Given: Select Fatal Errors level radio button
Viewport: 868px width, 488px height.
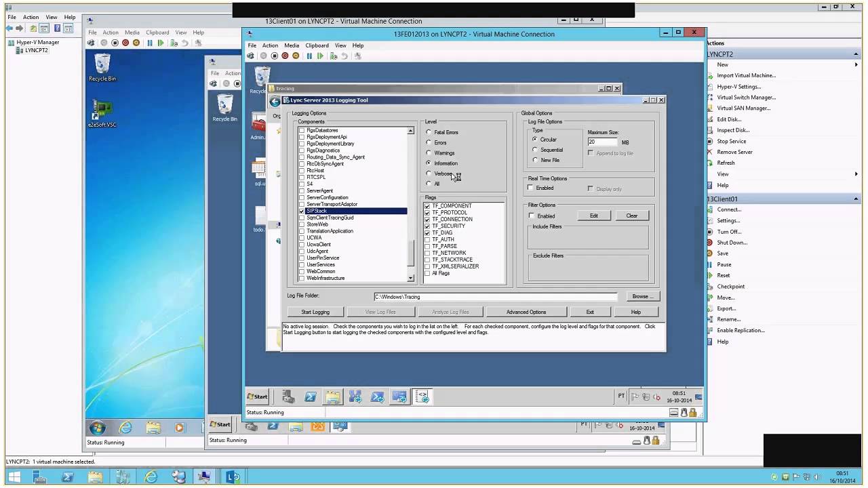Looking at the screenshot, I should [x=429, y=132].
